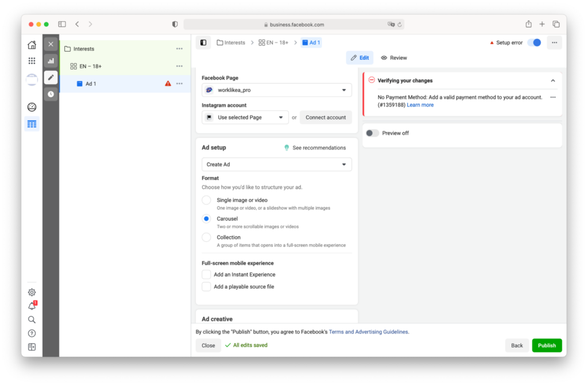
Task: Open the help question mark icon
Action: (x=32, y=333)
